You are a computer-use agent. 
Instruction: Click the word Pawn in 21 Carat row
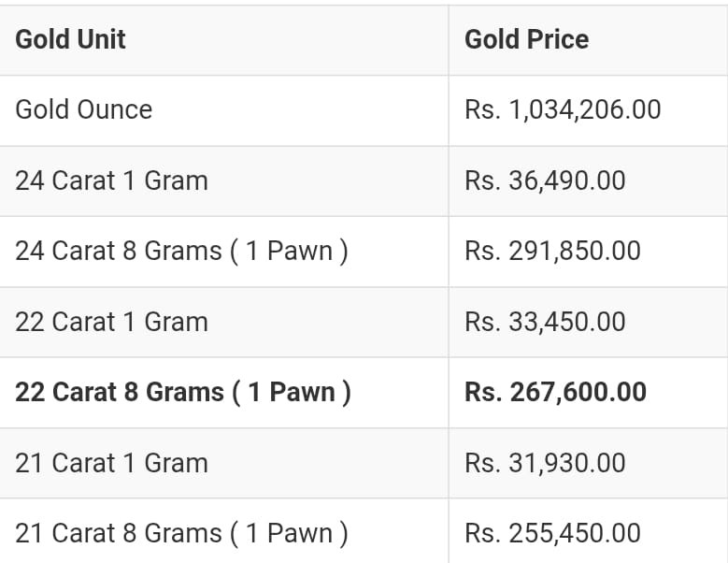pos(300,533)
